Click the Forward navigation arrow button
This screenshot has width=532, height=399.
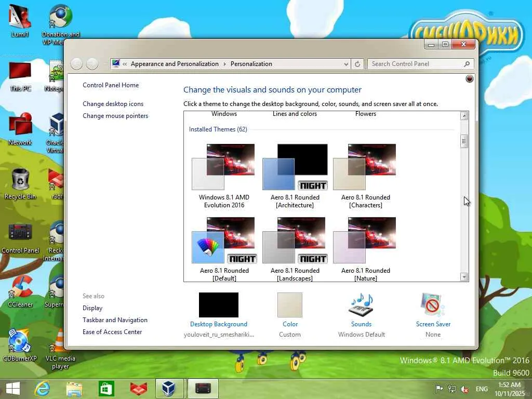(92, 64)
